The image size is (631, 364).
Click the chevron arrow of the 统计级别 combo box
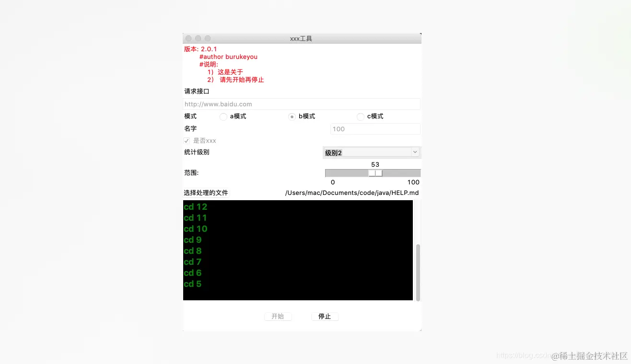click(x=415, y=152)
